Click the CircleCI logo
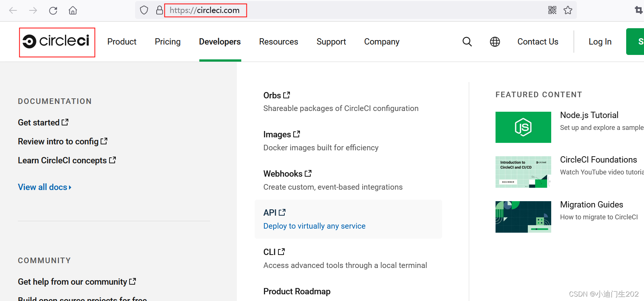 (x=56, y=41)
